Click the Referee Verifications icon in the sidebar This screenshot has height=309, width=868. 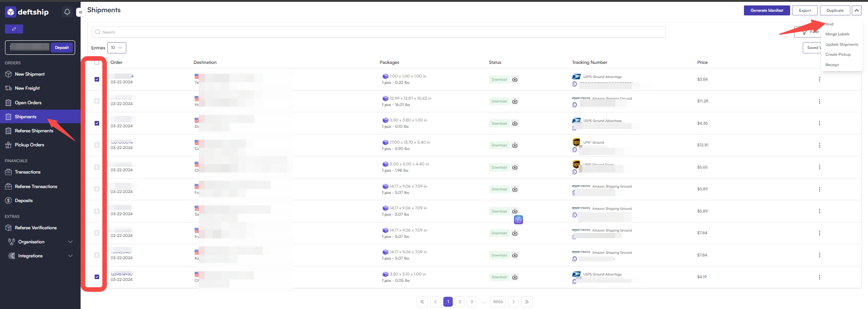click(x=8, y=228)
